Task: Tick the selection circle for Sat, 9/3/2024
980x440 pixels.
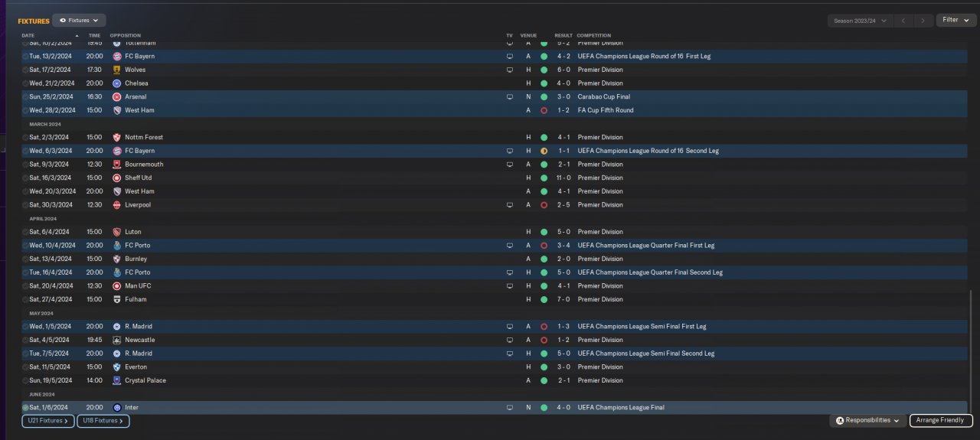Action: click(25, 165)
